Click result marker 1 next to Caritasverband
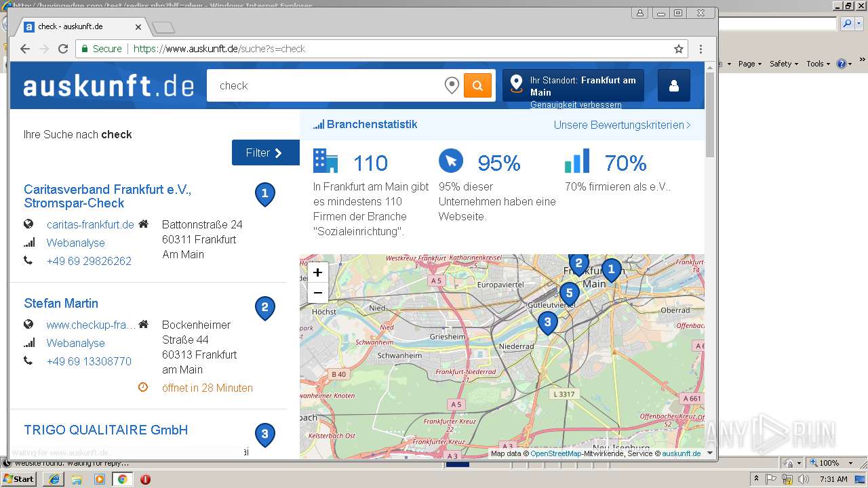This screenshot has width=868, height=488. click(x=264, y=195)
